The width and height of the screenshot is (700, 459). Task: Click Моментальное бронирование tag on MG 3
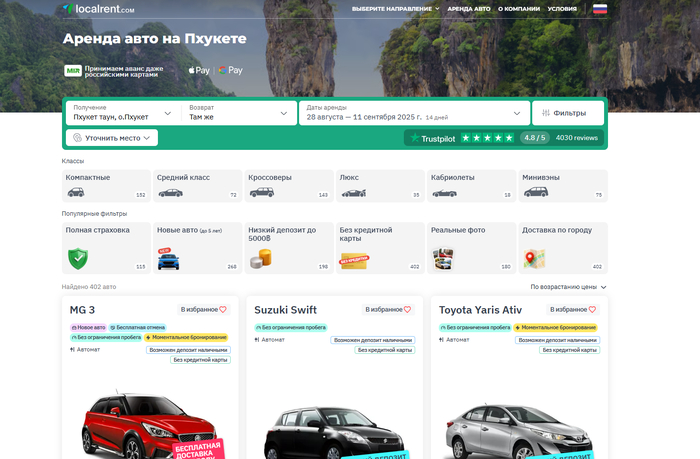point(186,338)
